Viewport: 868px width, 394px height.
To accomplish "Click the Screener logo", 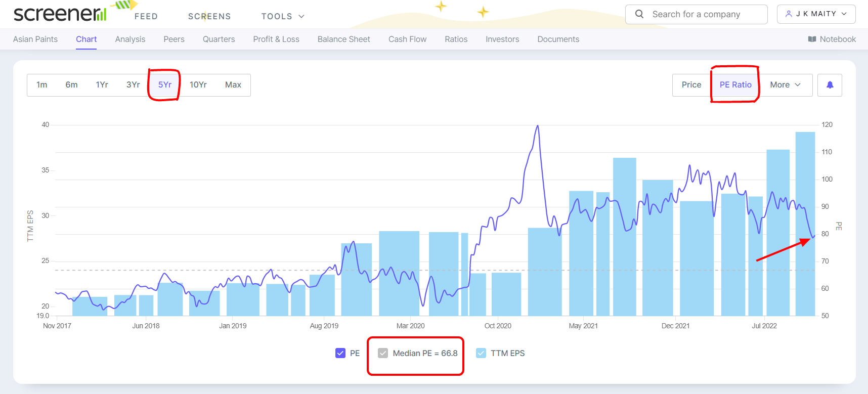I will (x=60, y=14).
